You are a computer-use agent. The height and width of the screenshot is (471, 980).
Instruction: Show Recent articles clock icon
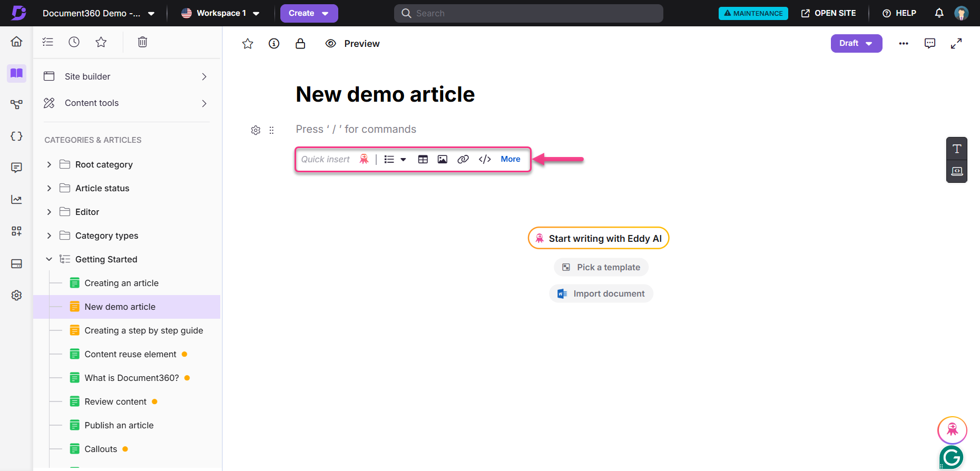click(74, 42)
